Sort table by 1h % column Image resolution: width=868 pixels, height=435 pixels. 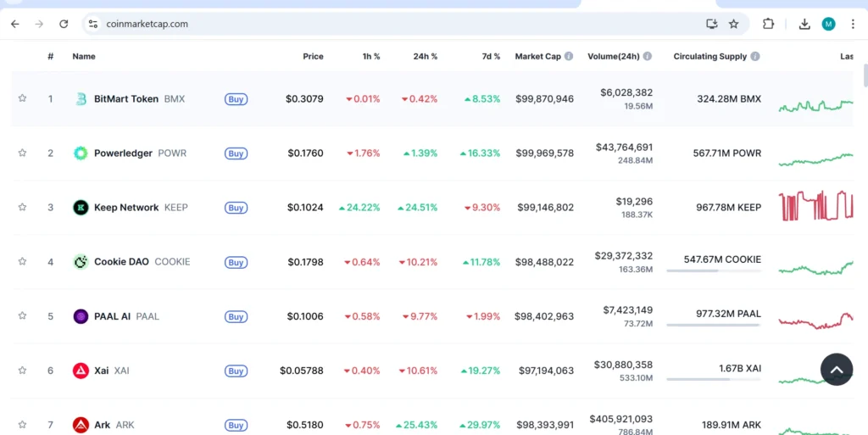(371, 57)
